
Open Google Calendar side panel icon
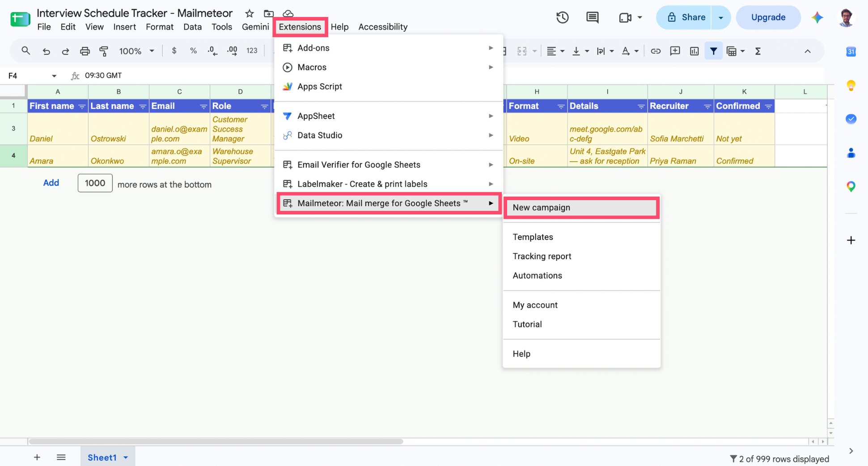click(851, 52)
